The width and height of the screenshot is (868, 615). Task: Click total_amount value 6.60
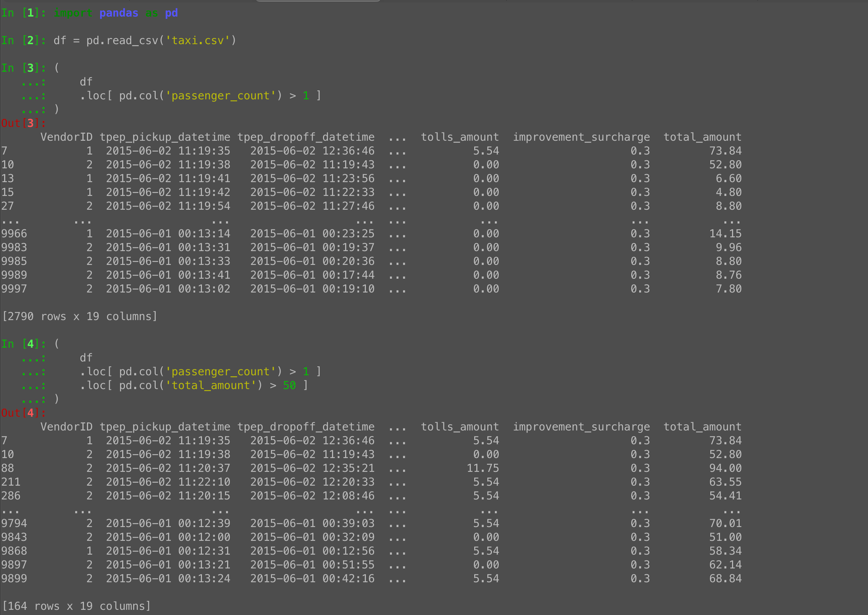click(x=729, y=178)
